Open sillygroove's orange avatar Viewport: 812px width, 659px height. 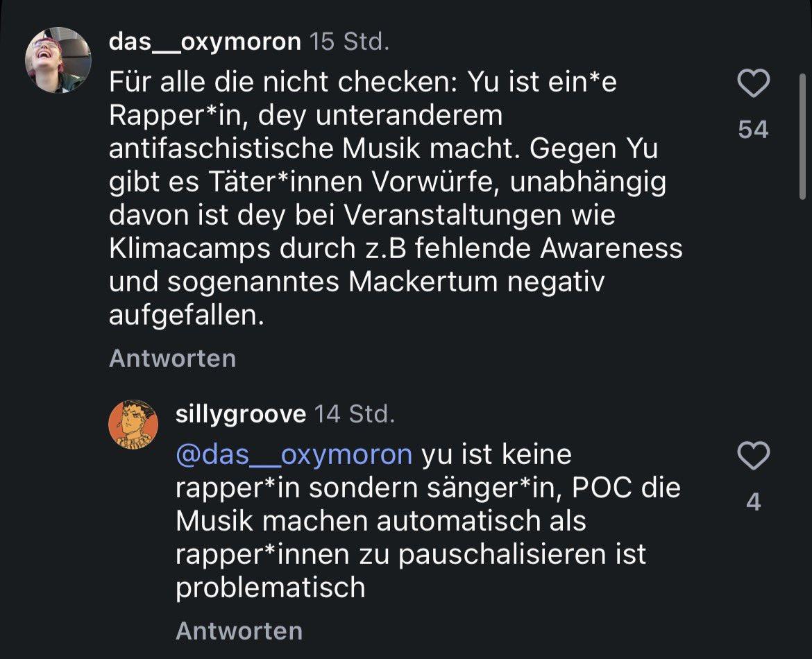pyautogui.click(x=133, y=424)
